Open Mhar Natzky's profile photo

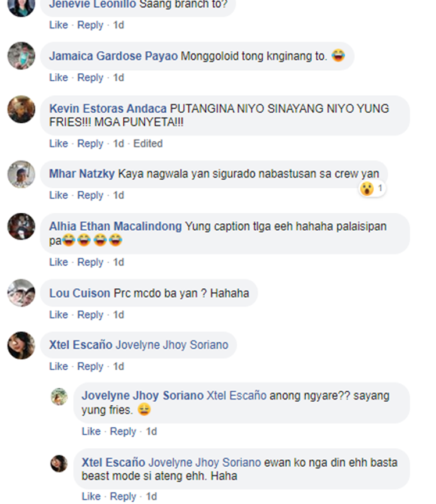tap(22, 174)
